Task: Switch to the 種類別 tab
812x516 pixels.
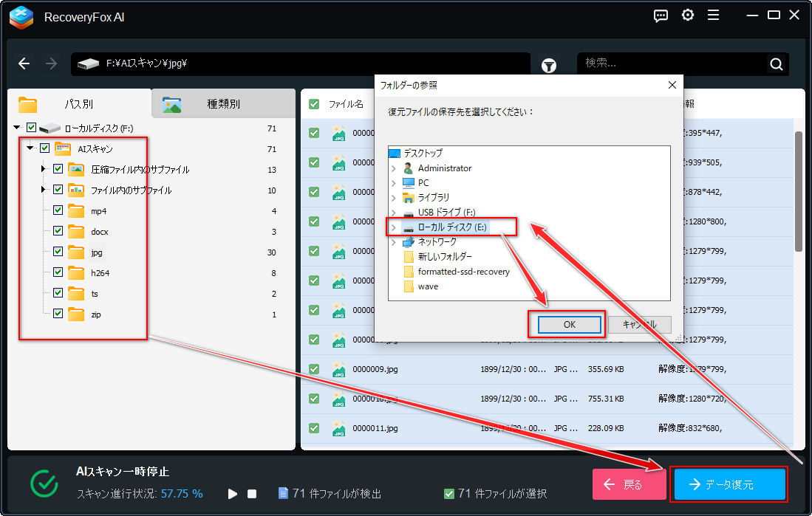Action: click(x=223, y=103)
